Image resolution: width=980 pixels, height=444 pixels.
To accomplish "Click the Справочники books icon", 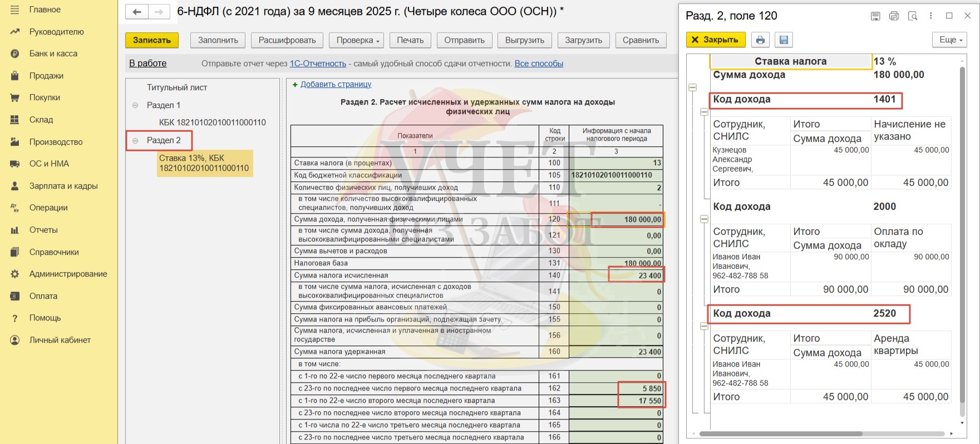I will 15,252.
